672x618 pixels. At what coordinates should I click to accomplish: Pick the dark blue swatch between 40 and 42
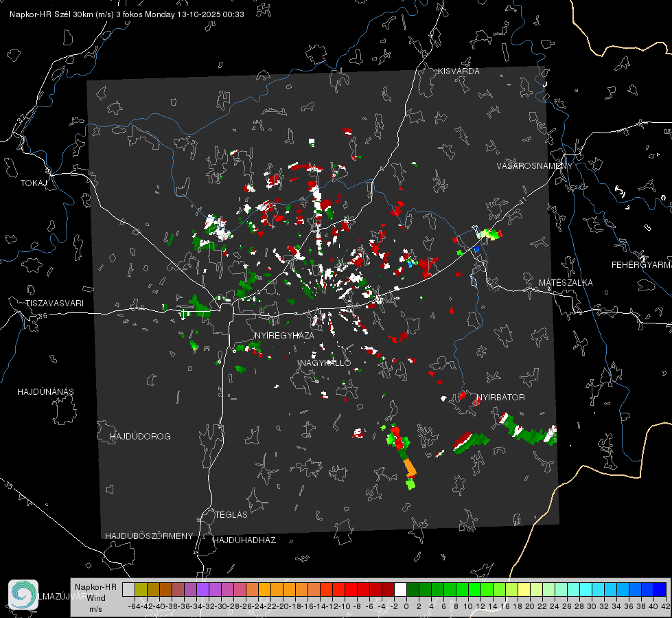[x=660, y=589]
